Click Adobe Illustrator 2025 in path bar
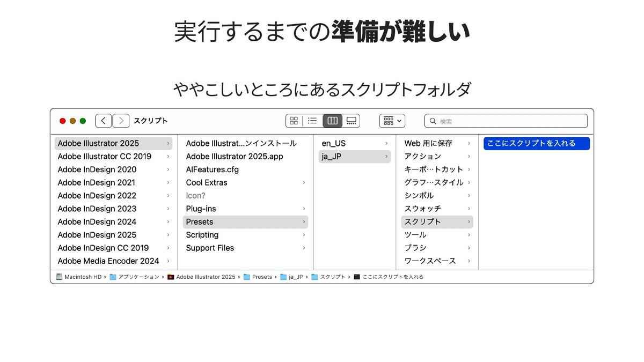 click(x=201, y=277)
